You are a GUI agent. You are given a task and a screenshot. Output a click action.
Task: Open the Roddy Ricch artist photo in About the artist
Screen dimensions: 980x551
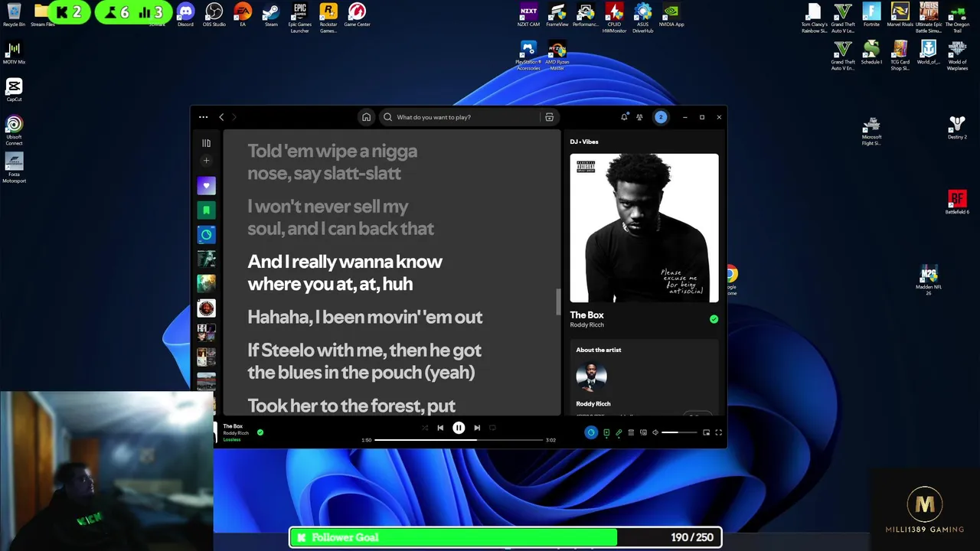pos(591,377)
